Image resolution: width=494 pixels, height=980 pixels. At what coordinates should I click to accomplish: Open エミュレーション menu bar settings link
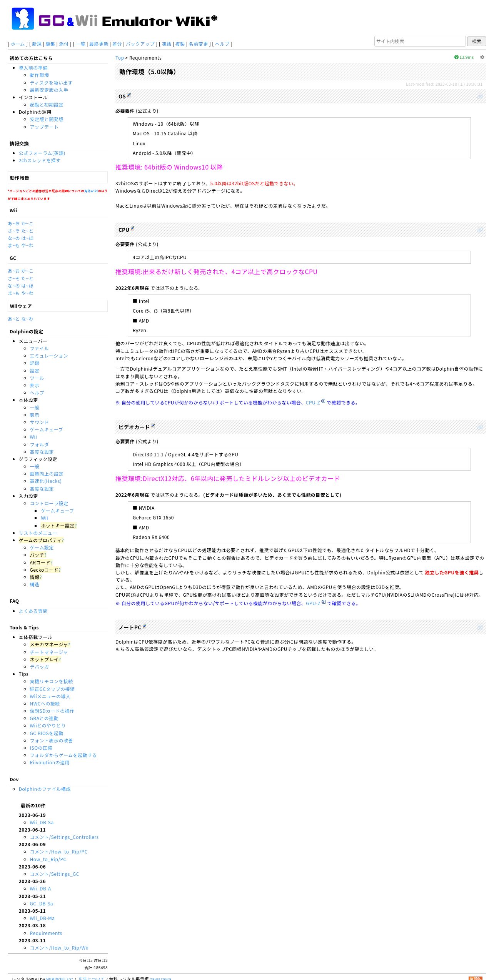49,356
